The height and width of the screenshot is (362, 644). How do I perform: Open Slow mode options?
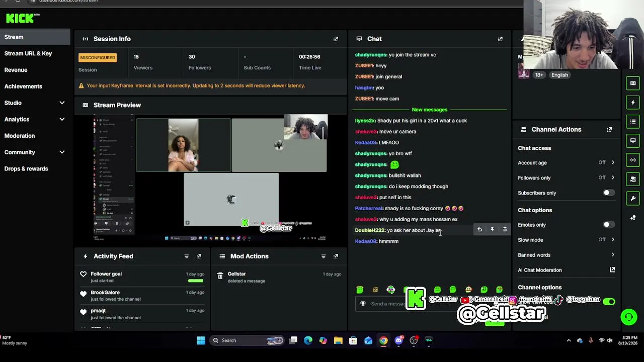pos(566,240)
